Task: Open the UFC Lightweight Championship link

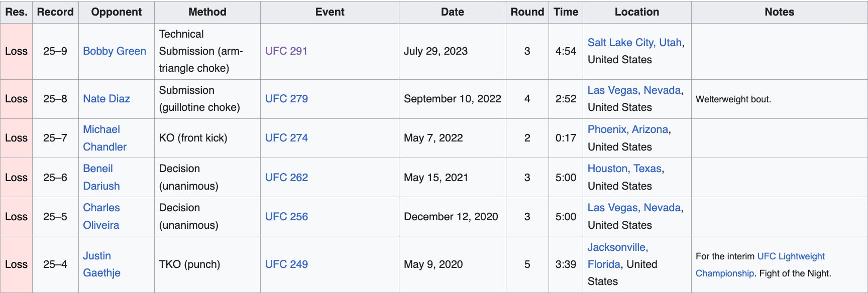Action: (791, 256)
